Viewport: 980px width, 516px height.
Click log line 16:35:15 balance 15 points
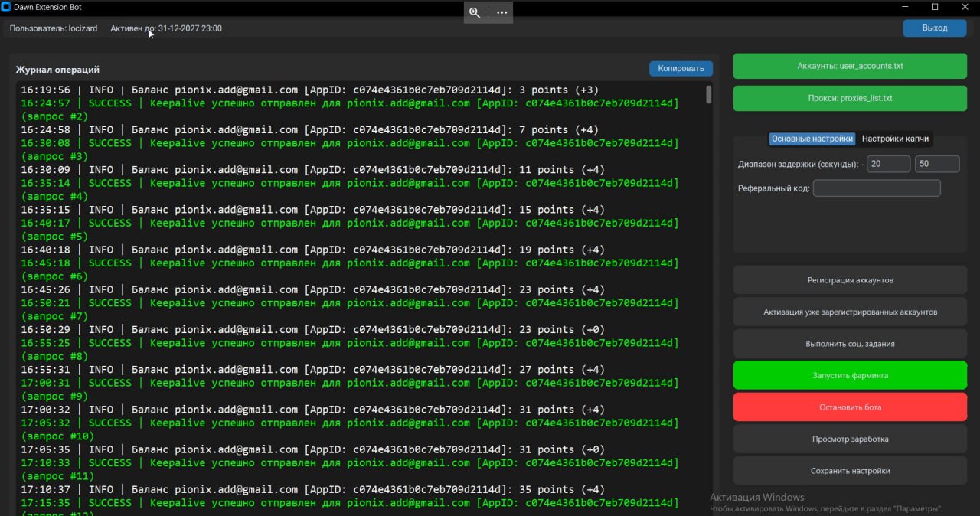coord(312,210)
